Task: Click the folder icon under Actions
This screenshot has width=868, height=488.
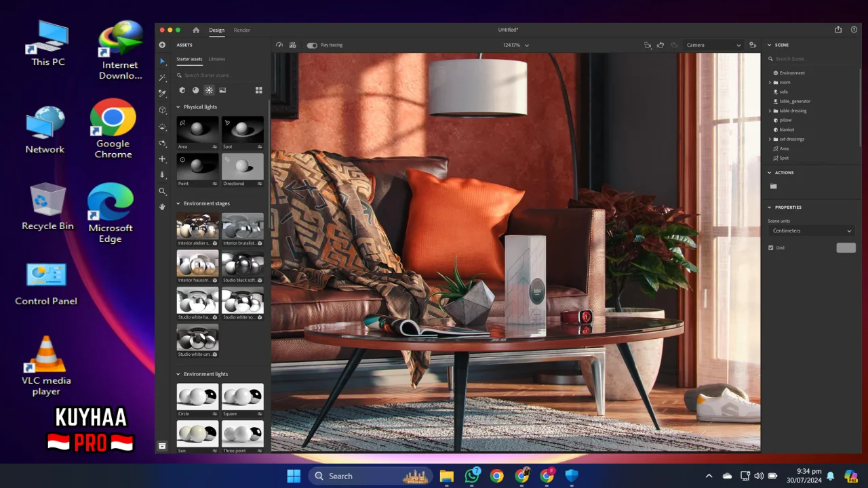Action: point(773,186)
